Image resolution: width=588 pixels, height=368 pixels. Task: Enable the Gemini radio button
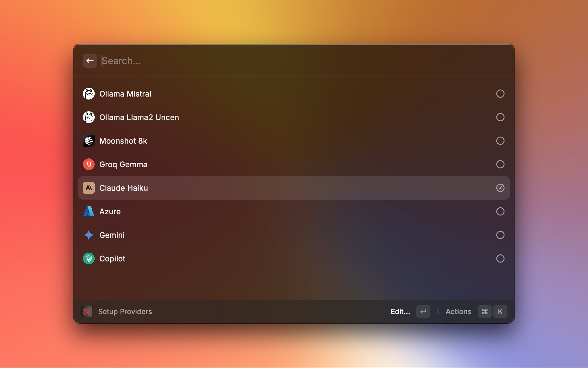click(500, 235)
